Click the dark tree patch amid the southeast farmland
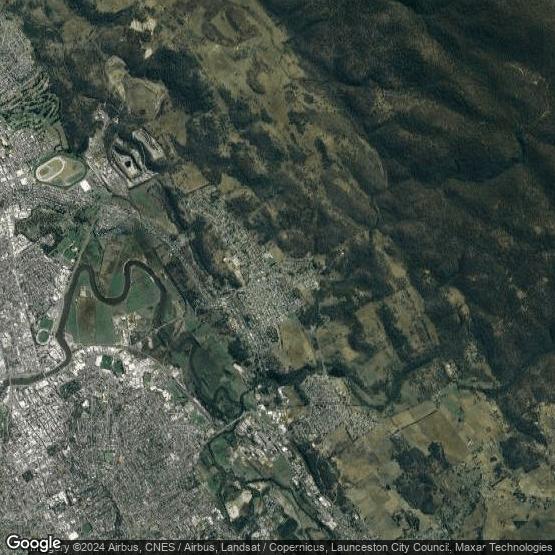This screenshot has height=555, width=555. pyautogui.click(x=415, y=474)
